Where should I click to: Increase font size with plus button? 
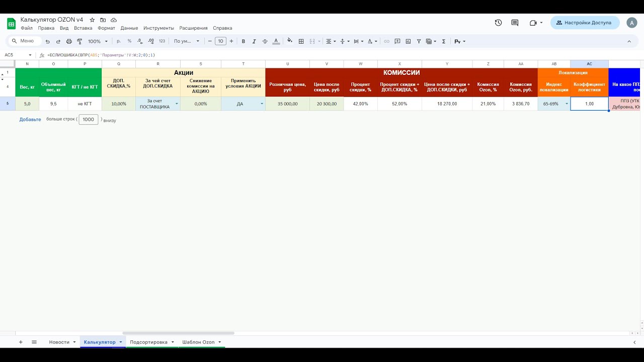(231, 41)
